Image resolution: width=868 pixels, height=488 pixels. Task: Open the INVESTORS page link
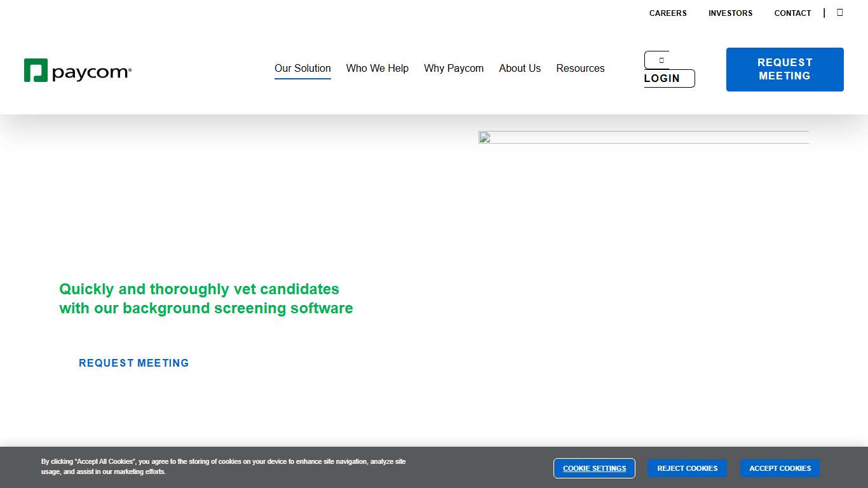(730, 13)
